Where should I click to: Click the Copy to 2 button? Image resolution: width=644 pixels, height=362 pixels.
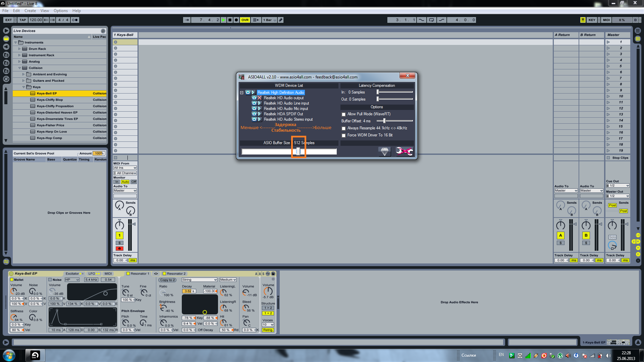(x=168, y=280)
